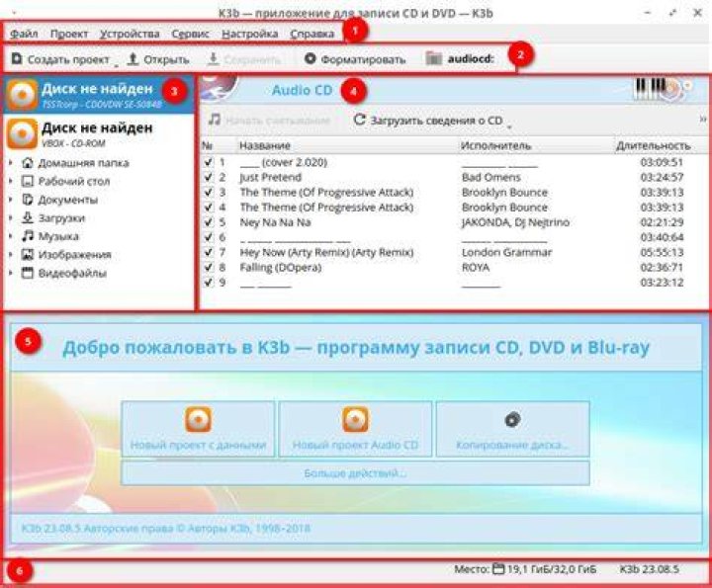Click the Место folder icon in status bar
Viewport: 712px width, 588px height.
pos(498,568)
